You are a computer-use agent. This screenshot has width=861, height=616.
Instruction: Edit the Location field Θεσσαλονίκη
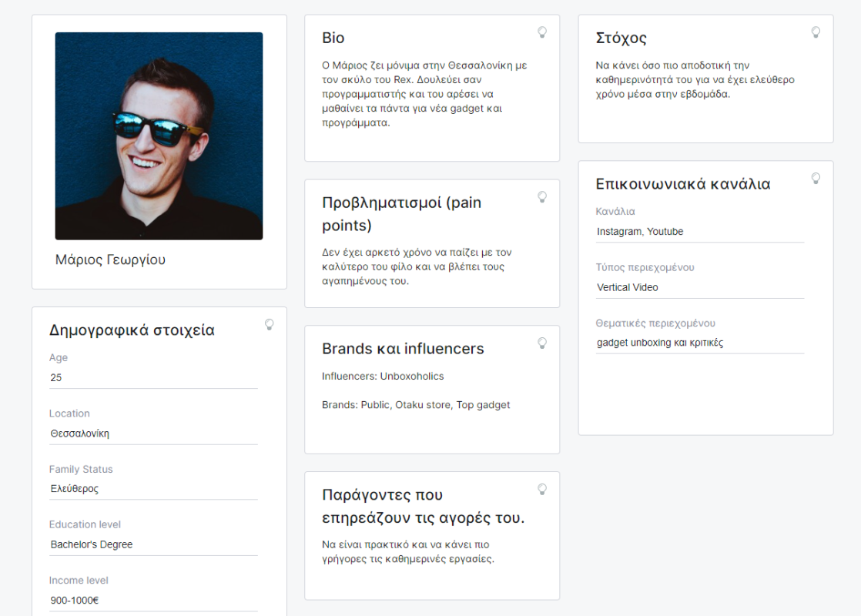coord(153,434)
